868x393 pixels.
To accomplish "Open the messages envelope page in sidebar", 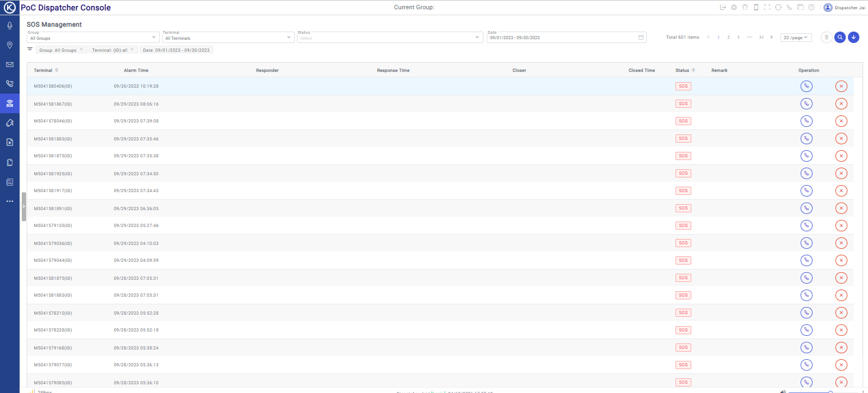I will pos(10,65).
